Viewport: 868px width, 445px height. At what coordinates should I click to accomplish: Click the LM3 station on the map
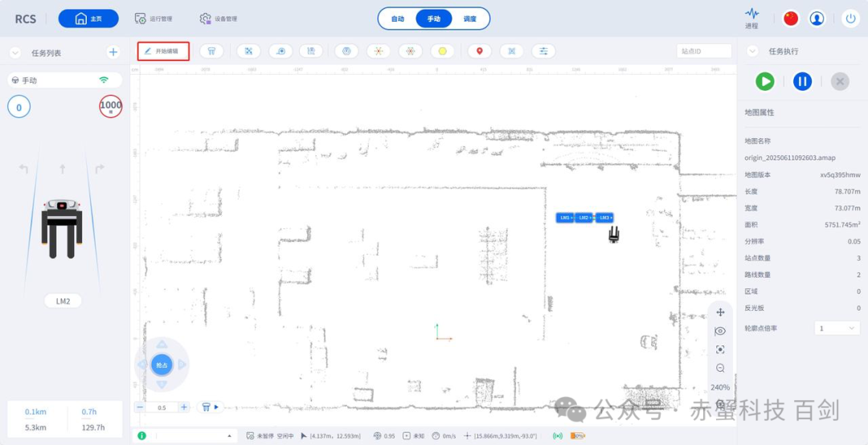pyautogui.click(x=604, y=218)
